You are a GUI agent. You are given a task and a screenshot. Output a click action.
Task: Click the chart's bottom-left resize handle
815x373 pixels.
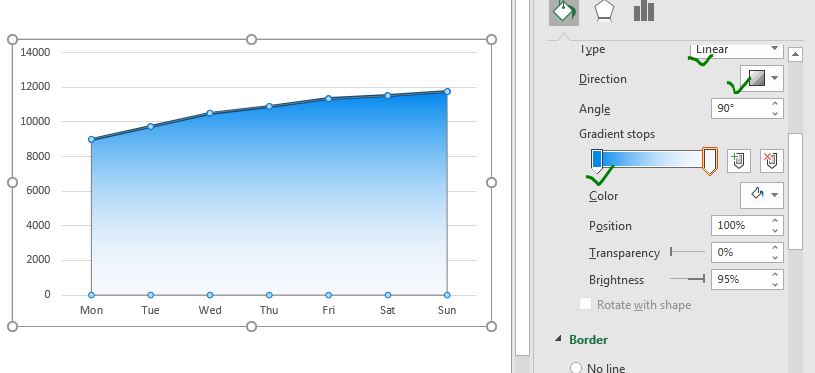click(12, 326)
